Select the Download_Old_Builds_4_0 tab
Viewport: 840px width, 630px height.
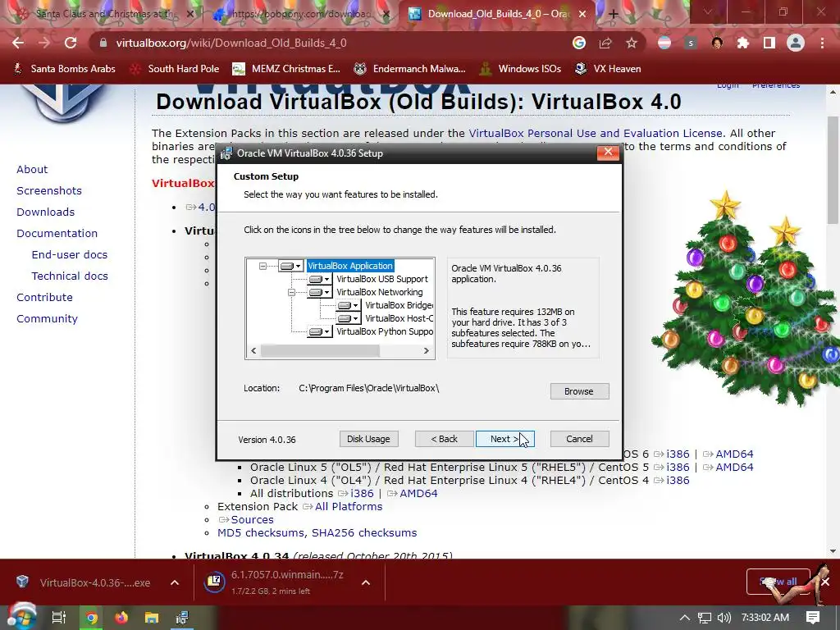(x=498, y=14)
